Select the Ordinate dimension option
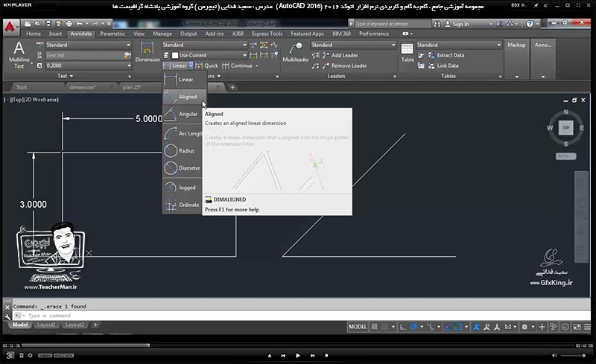The width and height of the screenshot is (596, 364). (x=183, y=205)
